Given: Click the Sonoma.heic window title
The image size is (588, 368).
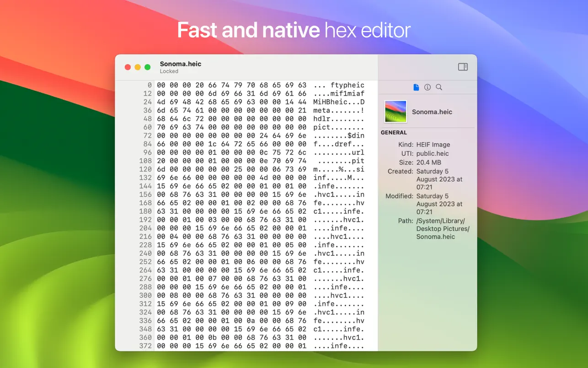Looking at the screenshot, I should (180, 64).
